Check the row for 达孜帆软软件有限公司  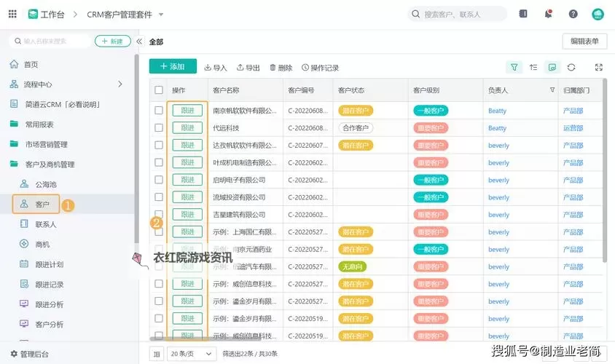coord(159,145)
